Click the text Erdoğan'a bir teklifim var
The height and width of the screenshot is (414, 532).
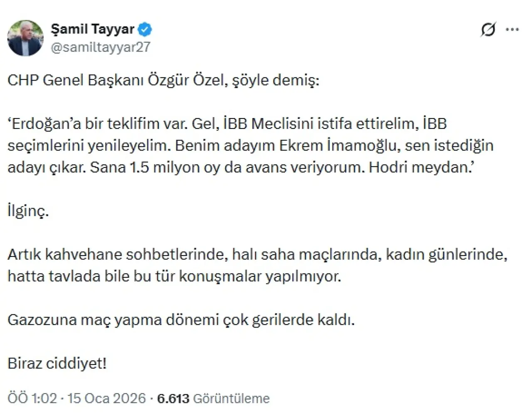tap(98, 123)
